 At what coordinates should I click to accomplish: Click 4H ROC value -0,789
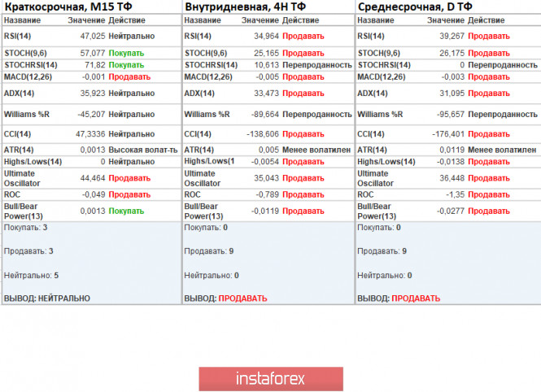coord(267,195)
